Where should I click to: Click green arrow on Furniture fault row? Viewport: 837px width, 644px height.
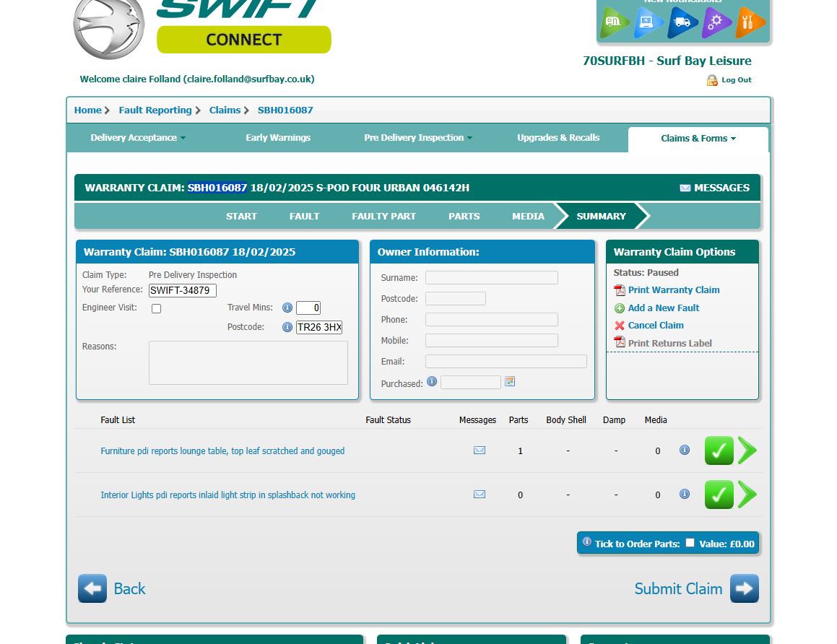pos(747,451)
